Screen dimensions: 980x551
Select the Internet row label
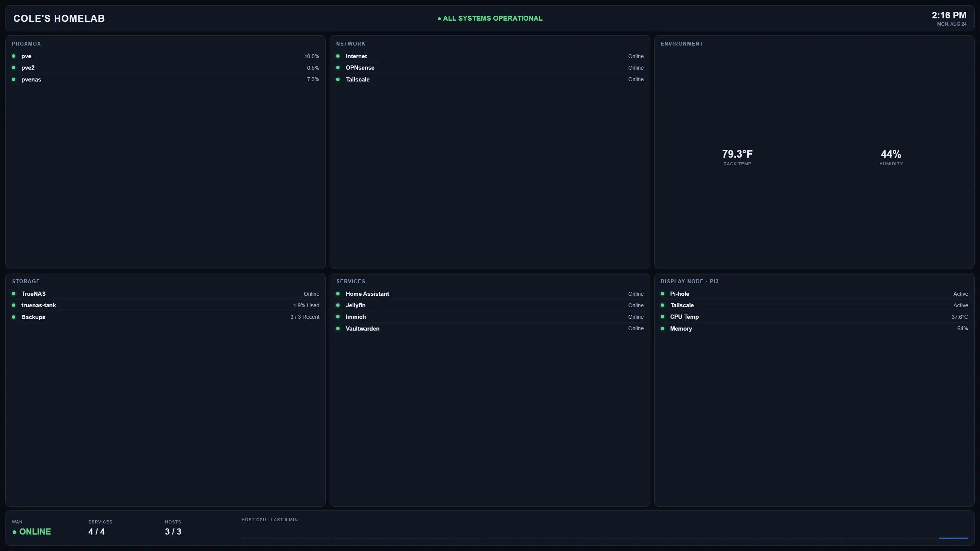click(356, 56)
